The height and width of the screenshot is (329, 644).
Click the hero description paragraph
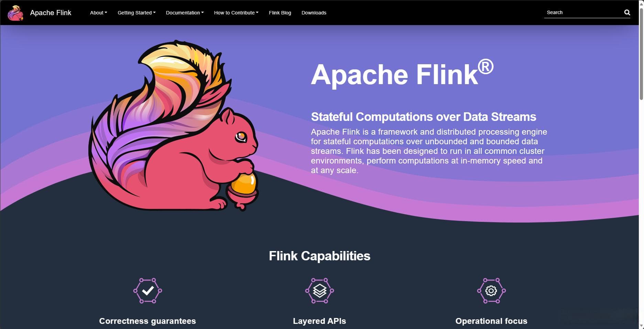click(429, 151)
